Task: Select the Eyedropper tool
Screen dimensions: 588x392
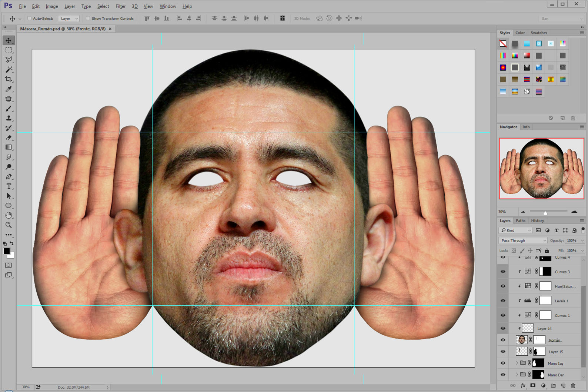Action: [9, 89]
